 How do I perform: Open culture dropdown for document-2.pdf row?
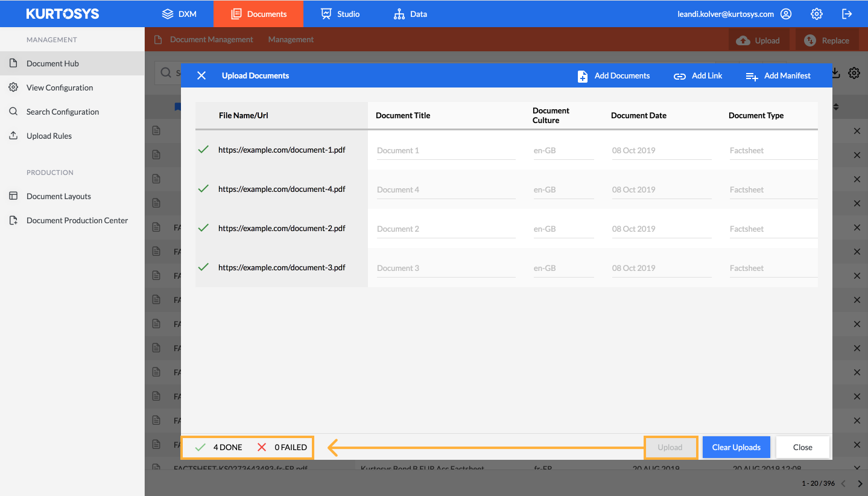pyautogui.click(x=563, y=229)
